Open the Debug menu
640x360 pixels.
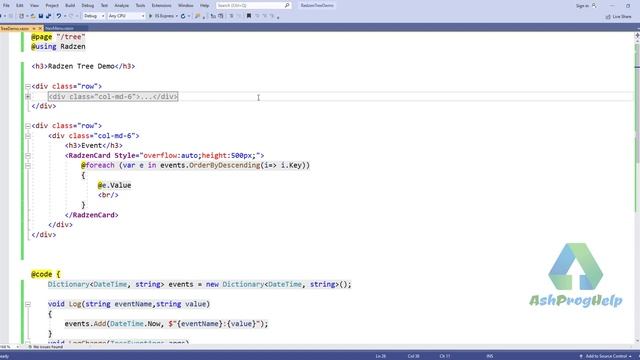click(x=88, y=6)
